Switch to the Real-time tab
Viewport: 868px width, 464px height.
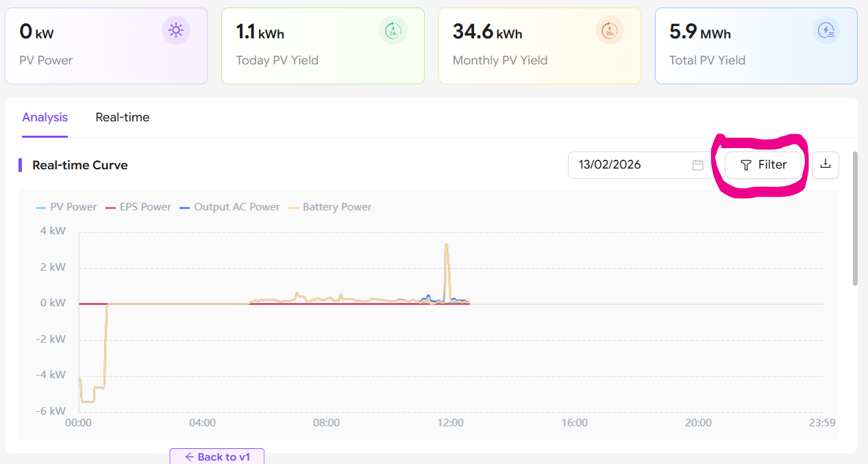tap(123, 117)
